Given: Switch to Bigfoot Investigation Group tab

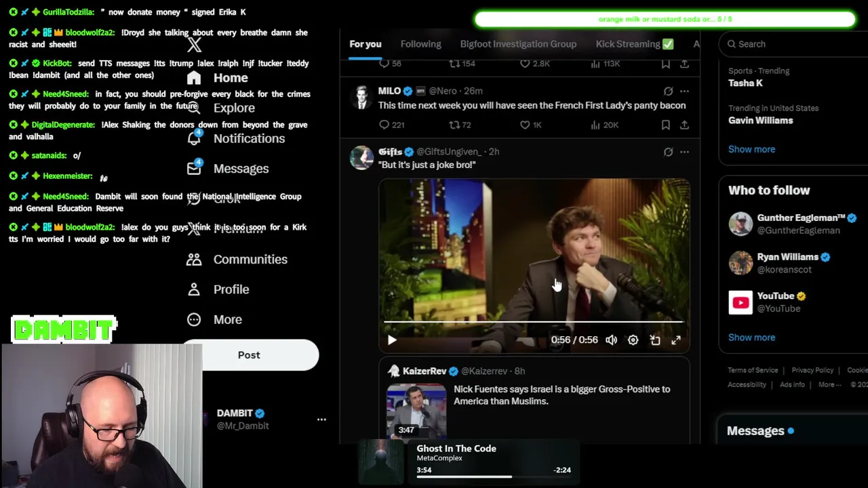Looking at the screenshot, I should tap(518, 44).
